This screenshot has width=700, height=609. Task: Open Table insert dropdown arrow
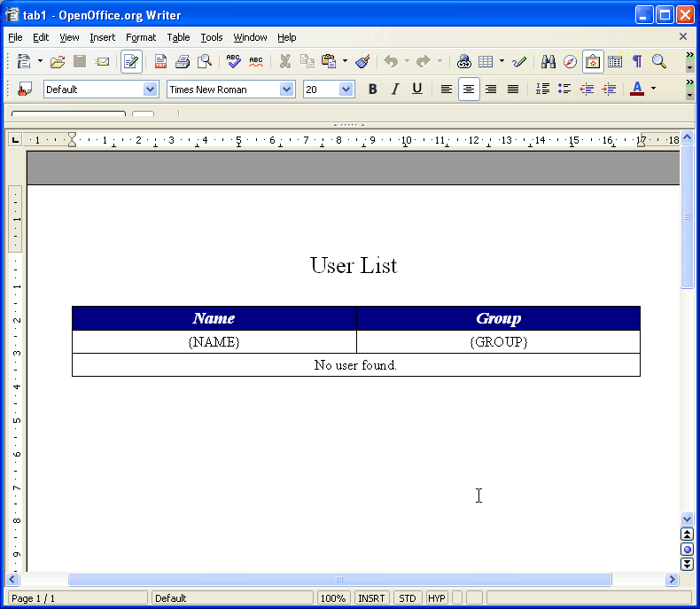coord(502,61)
